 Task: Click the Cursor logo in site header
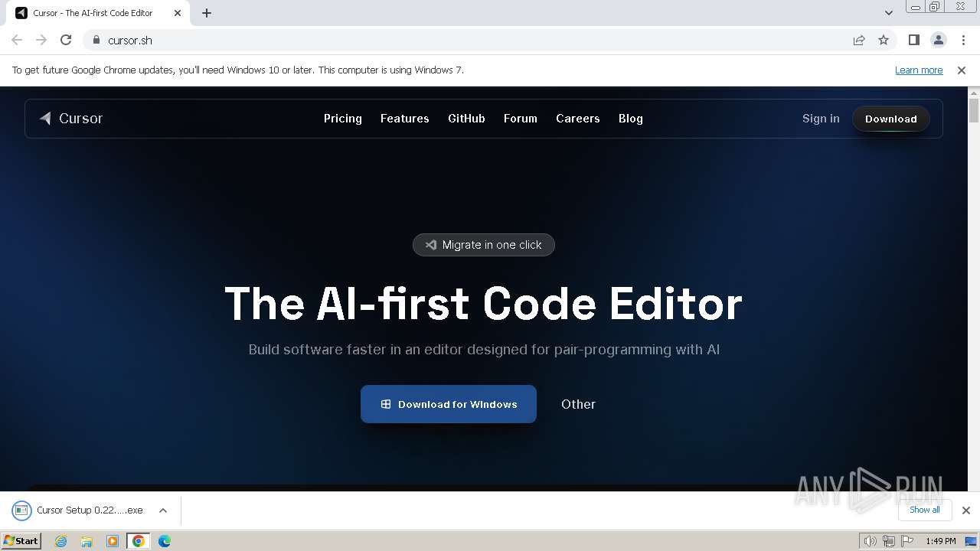(70, 119)
